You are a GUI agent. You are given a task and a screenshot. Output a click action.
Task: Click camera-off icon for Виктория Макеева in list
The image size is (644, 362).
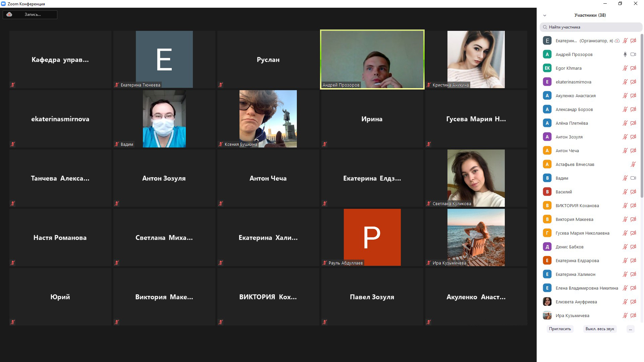click(x=633, y=219)
